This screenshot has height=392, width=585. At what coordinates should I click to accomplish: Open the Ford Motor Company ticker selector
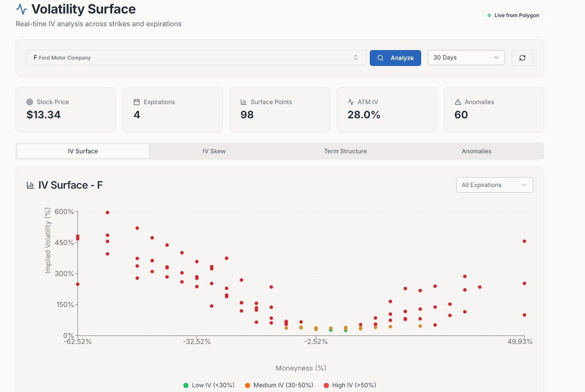(196, 57)
